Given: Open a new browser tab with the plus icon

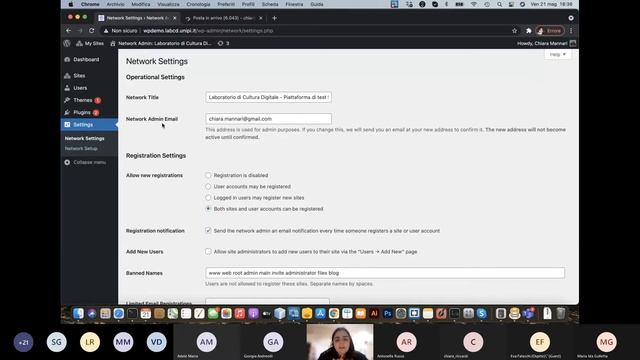Looking at the screenshot, I should [x=274, y=18].
